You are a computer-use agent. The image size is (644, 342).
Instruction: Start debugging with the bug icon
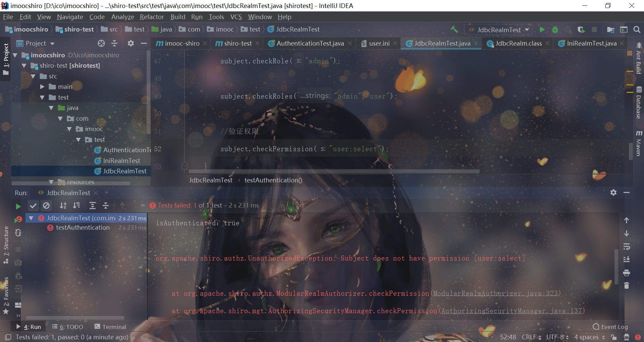click(555, 30)
